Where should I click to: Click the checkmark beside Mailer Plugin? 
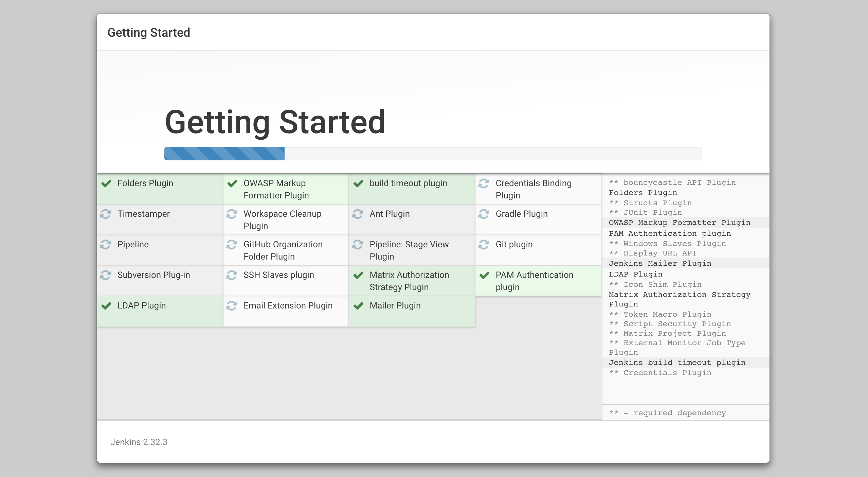(358, 306)
